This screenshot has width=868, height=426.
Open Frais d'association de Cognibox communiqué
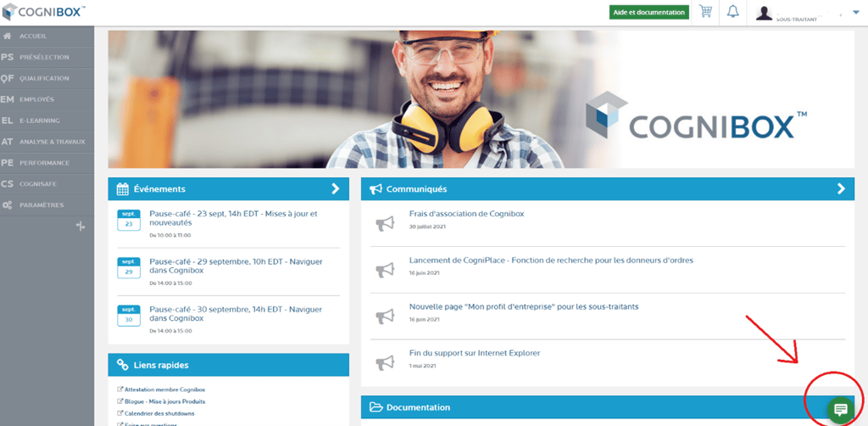coord(467,214)
